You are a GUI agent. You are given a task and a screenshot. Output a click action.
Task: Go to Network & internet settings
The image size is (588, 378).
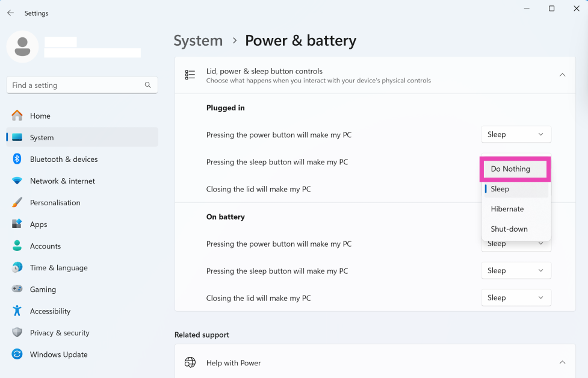62,181
